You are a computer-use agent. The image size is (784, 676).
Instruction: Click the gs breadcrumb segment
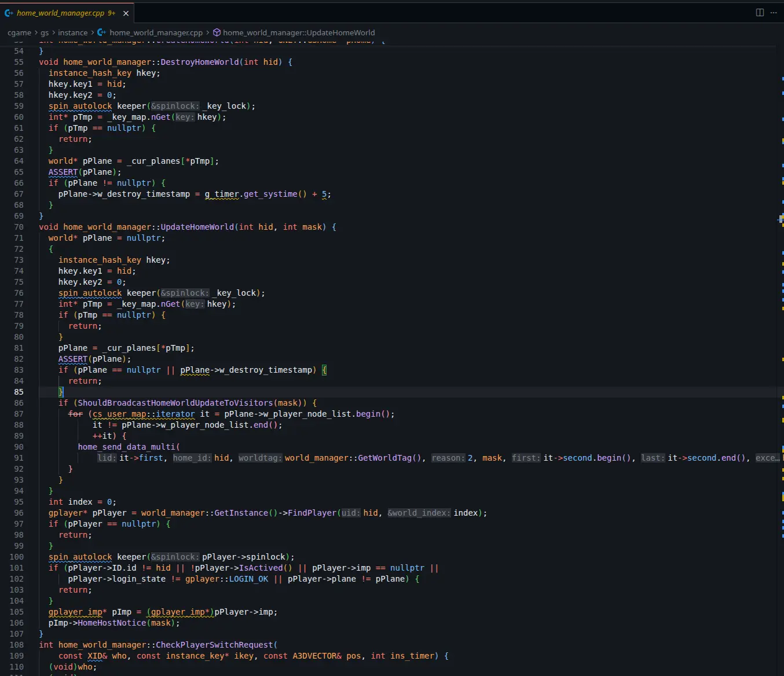coord(45,33)
